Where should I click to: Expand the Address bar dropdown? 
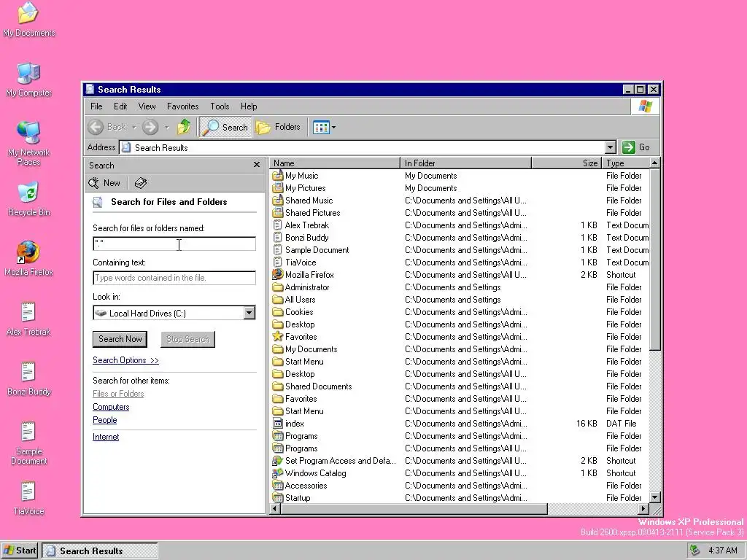pyautogui.click(x=611, y=147)
